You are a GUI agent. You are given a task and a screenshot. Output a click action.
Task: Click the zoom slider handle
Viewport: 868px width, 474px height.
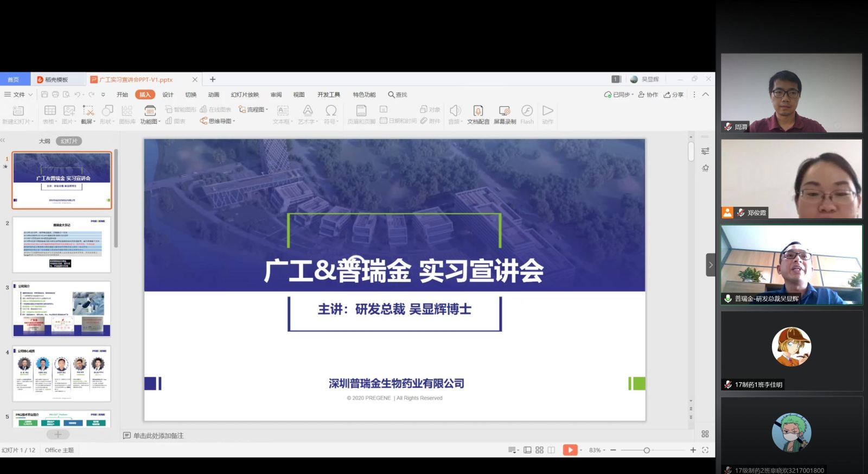(x=647, y=450)
